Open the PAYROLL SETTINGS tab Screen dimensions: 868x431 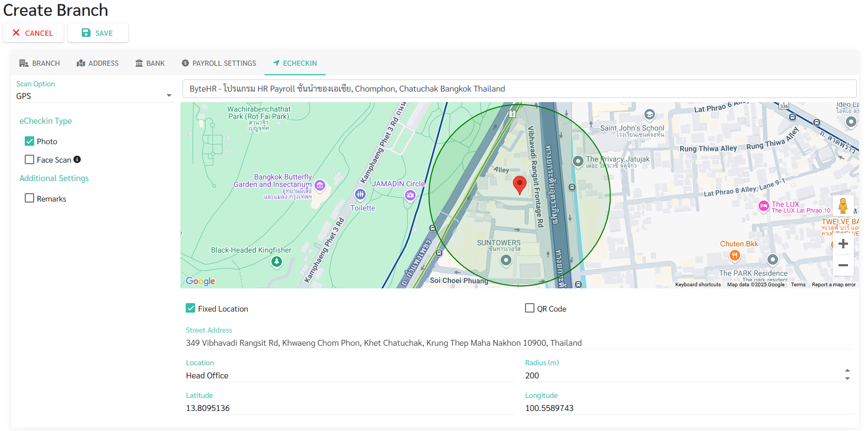(219, 63)
